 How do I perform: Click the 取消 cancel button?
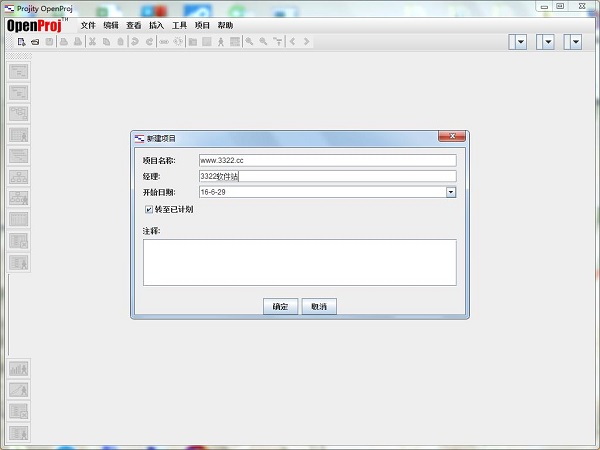[x=319, y=307]
